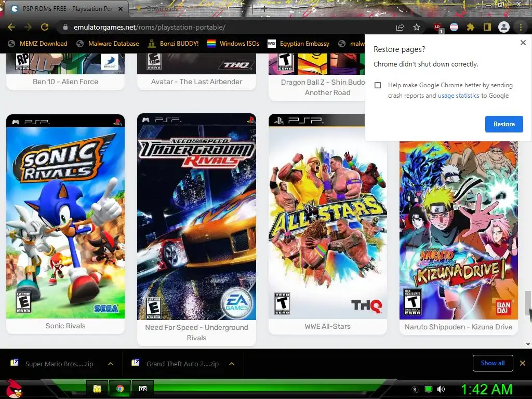This screenshot has width=532, height=399.
Task: Check the crash reports checkbox
Action: pyautogui.click(x=378, y=85)
